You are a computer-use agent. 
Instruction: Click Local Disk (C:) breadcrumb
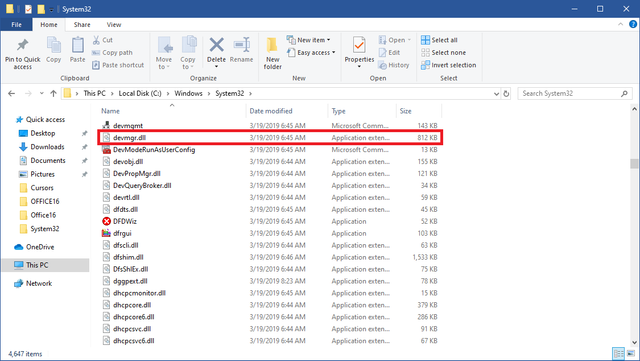click(140, 94)
